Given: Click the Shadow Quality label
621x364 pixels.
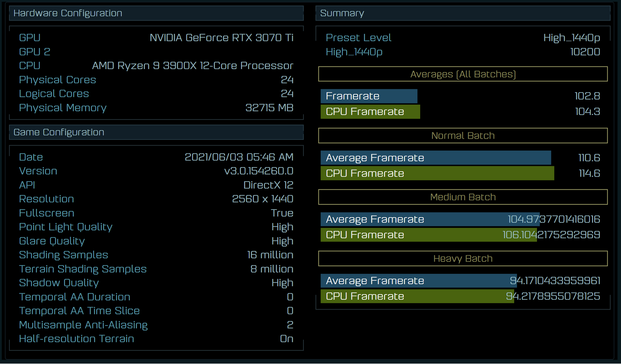Looking at the screenshot, I should pos(59,283).
